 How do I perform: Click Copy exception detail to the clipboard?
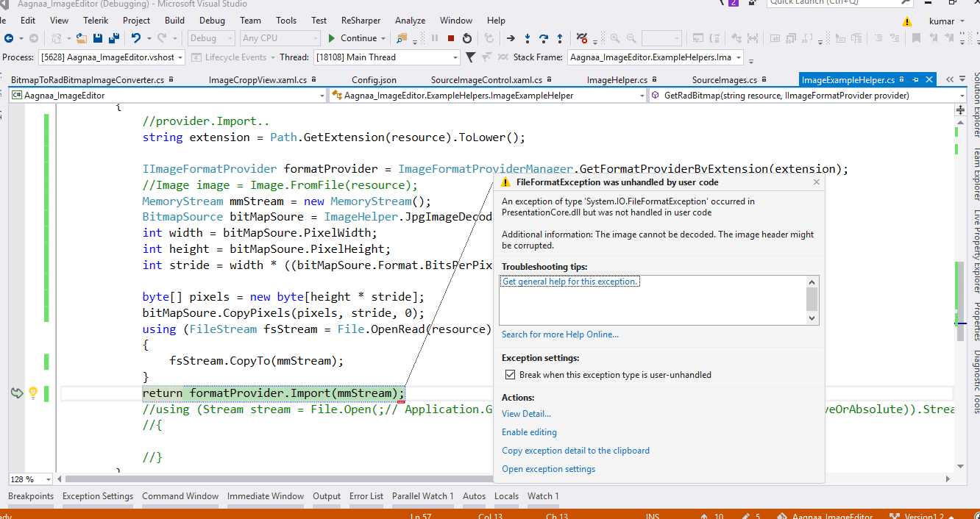[x=575, y=451]
